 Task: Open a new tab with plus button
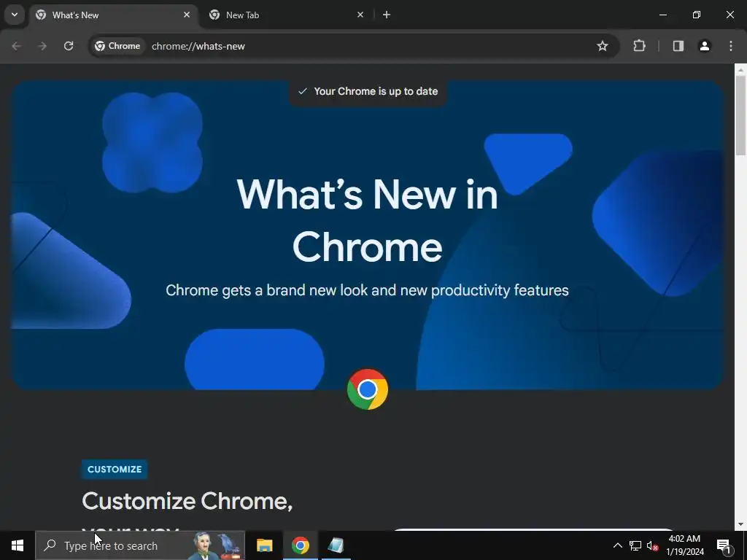coord(387,15)
